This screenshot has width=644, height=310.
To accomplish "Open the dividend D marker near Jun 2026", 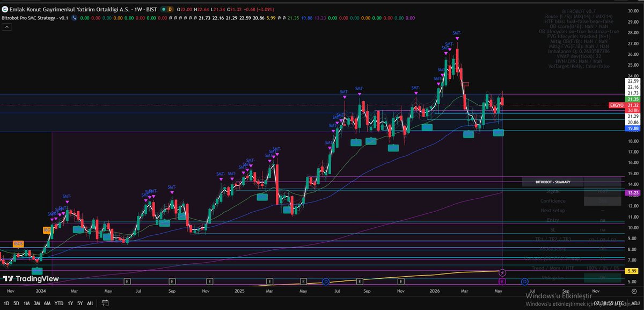I will [x=524, y=281].
